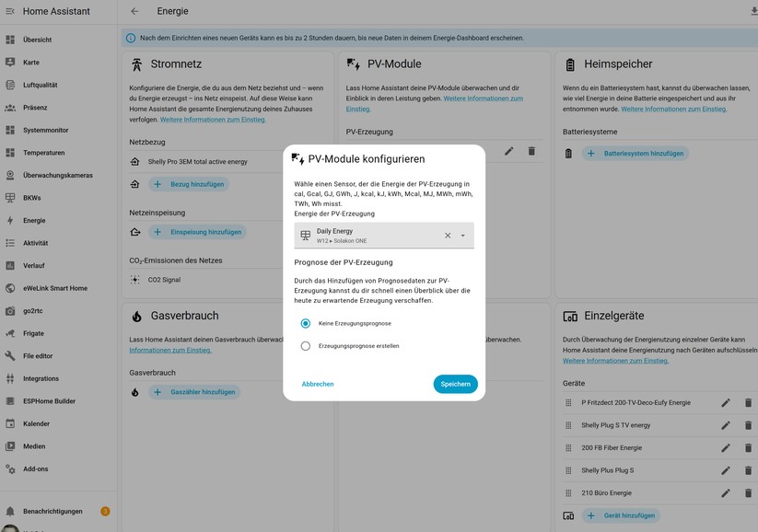Open the Daily Energy sensor dropdown arrow
This screenshot has height=532, width=758.
point(463,236)
